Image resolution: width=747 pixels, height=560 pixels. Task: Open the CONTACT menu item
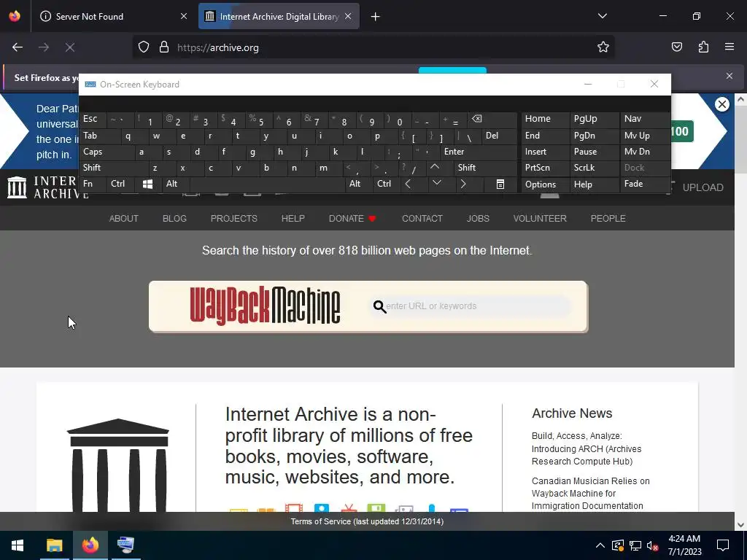tap(422, 219)
